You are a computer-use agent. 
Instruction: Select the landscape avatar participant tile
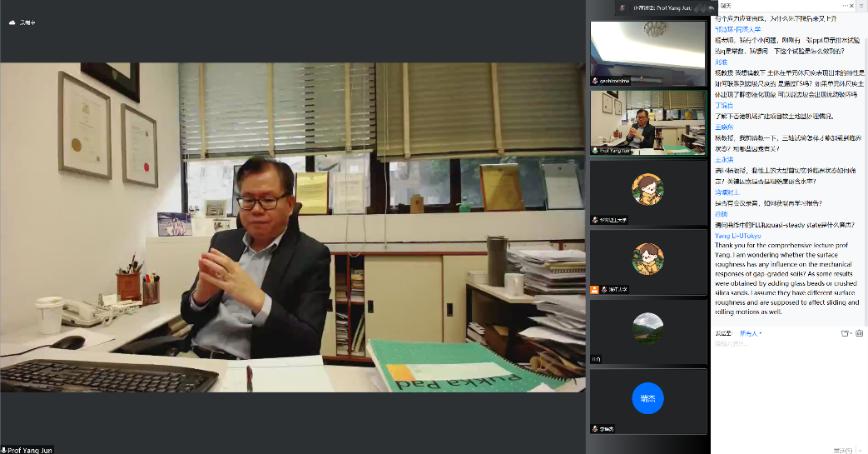647,331
